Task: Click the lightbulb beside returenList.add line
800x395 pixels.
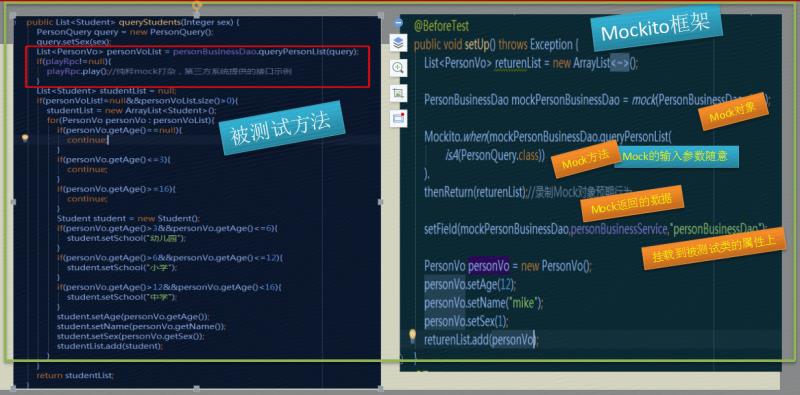Action: (412, 335)
